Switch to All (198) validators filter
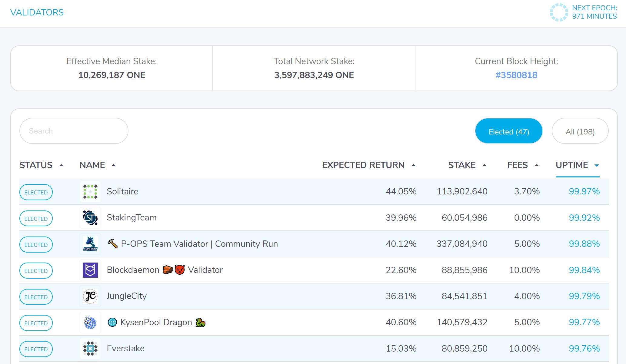The width and height of the screenshot is (626, 364). [x=580, y=132]
